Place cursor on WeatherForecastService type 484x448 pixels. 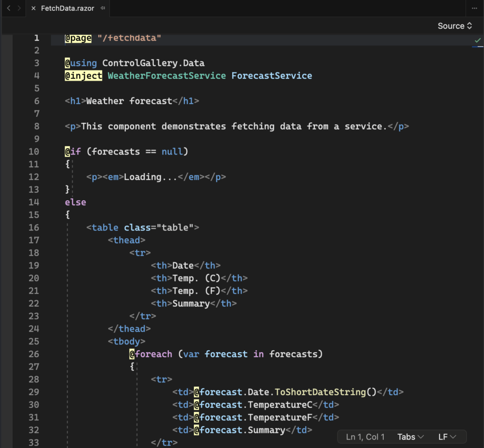[166, 76]
